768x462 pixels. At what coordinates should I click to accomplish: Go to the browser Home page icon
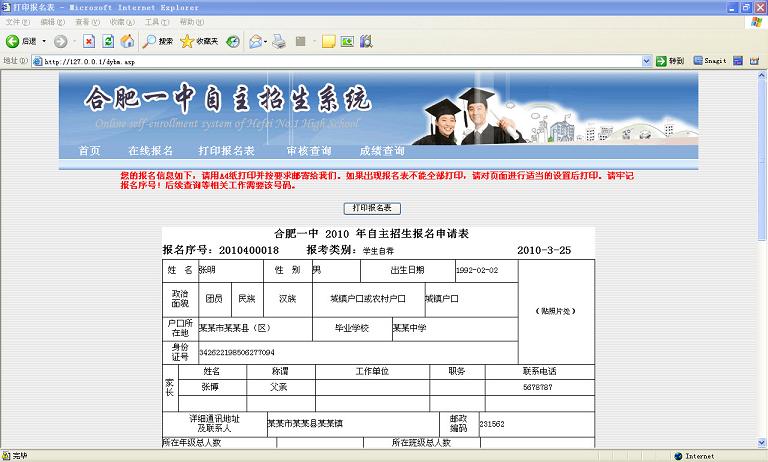click(127, 41)
